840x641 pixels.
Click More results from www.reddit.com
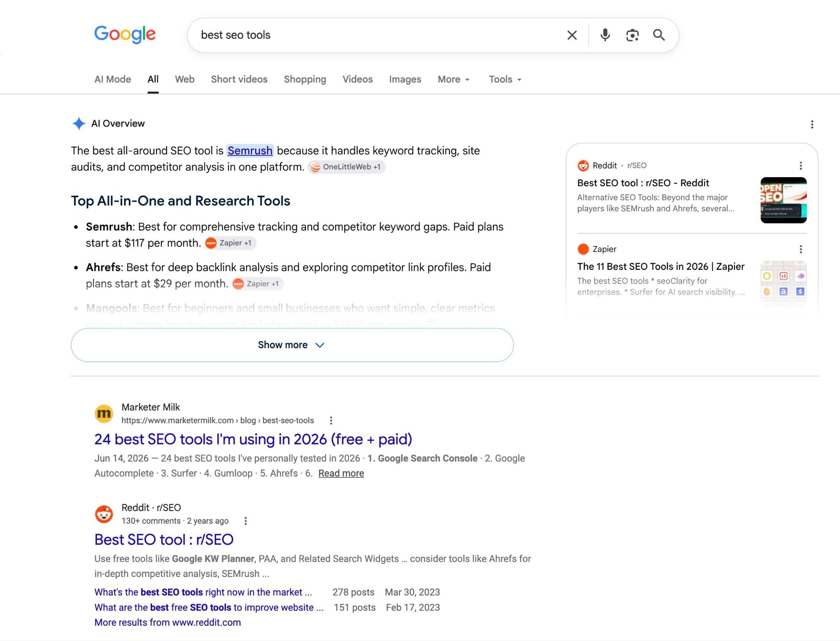167,623
